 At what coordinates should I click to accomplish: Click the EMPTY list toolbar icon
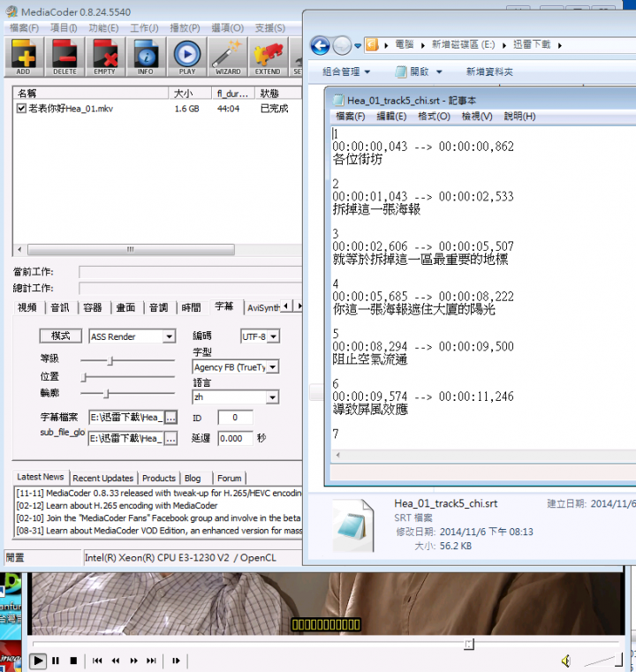[105, 57]
